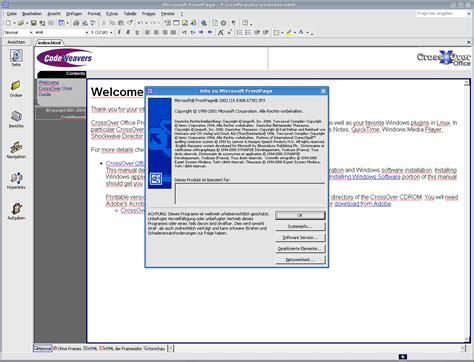474x362 pixels.
Task: Switch to the Ohne Frames view tab
Action: pos(68,348)
